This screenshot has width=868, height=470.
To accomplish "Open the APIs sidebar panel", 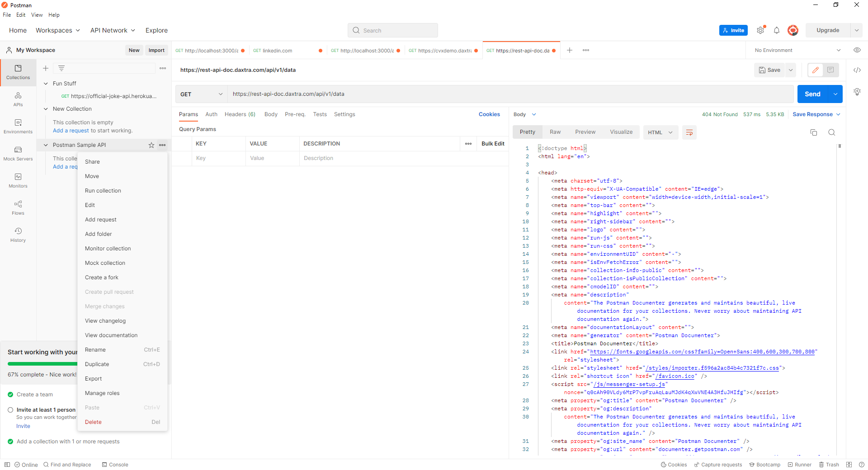I will pos(18,99).
